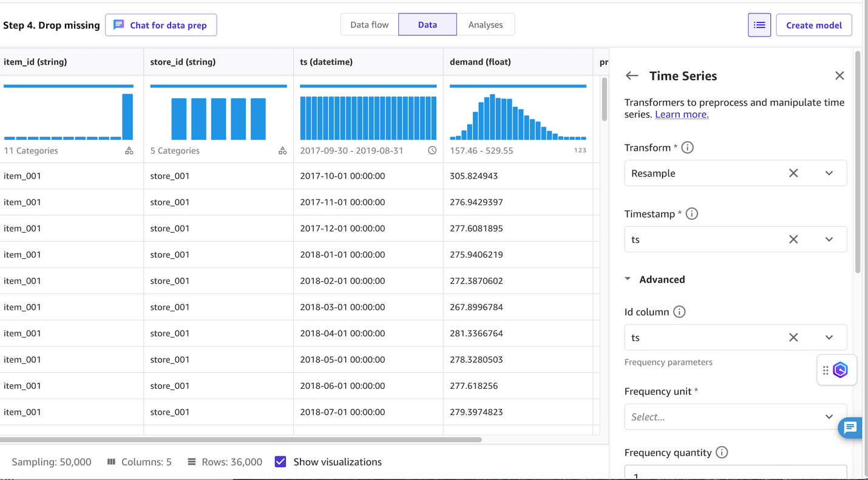Screen dimensions: 868x480
Task: Click the back arrow in Time Series panel
Action: pyautogui.click(x=631, y=75)
